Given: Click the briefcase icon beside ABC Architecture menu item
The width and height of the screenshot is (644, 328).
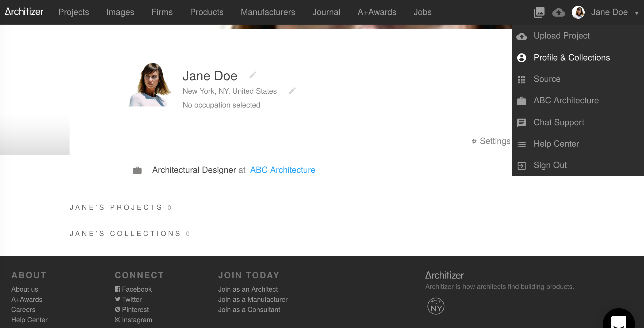Looking at the screenshot, I should click(522, 101).
